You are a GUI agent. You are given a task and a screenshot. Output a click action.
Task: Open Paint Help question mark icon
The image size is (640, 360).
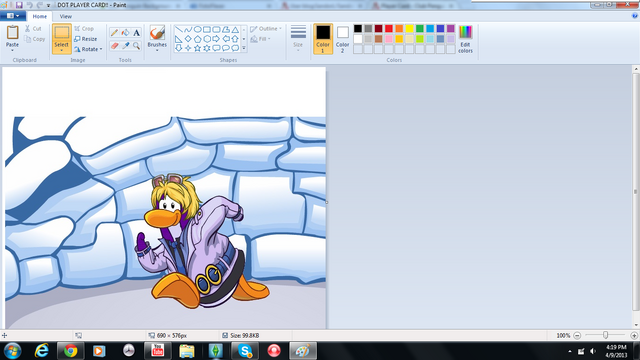point(635,16)
